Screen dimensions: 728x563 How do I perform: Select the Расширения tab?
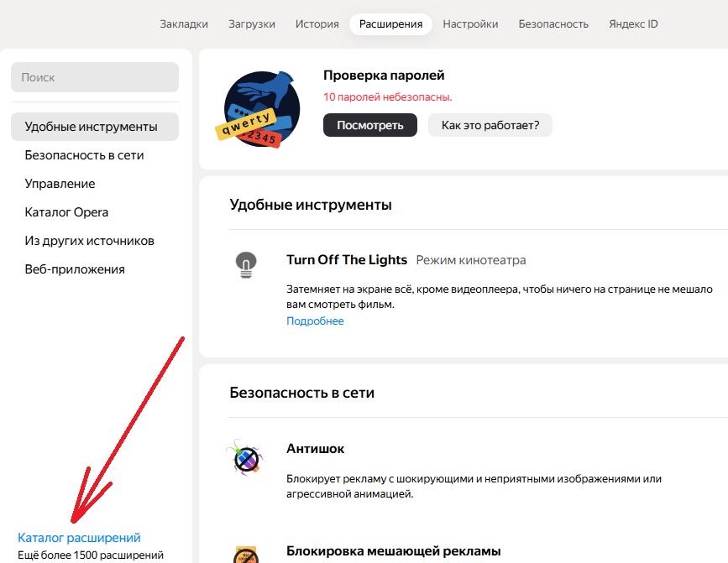(390, 23)
